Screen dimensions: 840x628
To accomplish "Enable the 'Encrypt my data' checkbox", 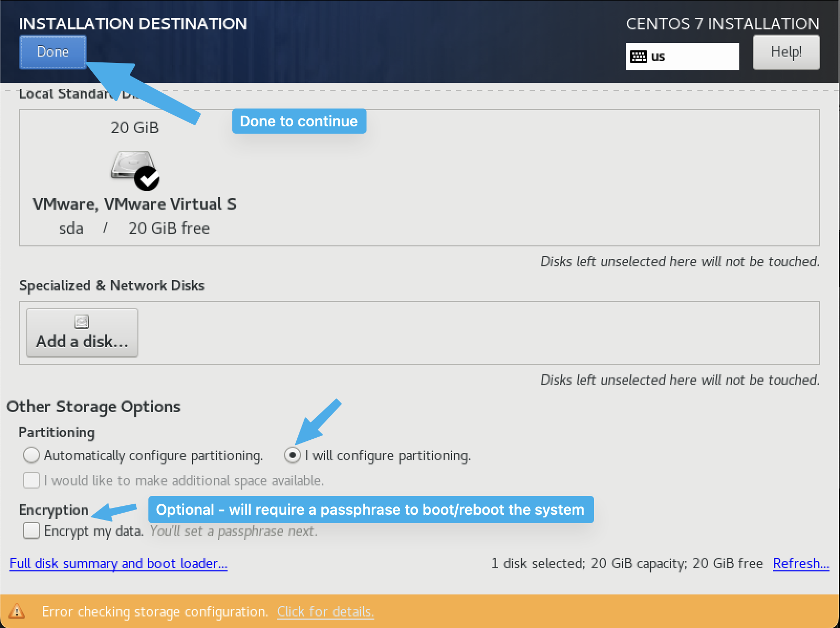I will point(31,530).
